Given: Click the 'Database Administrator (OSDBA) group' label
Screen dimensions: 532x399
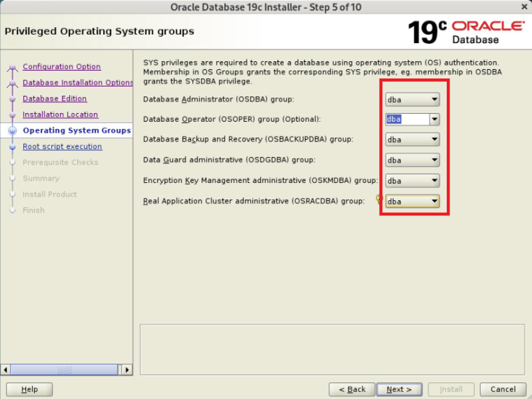Looking at the screenshot, I should click(x=219, y=99).
